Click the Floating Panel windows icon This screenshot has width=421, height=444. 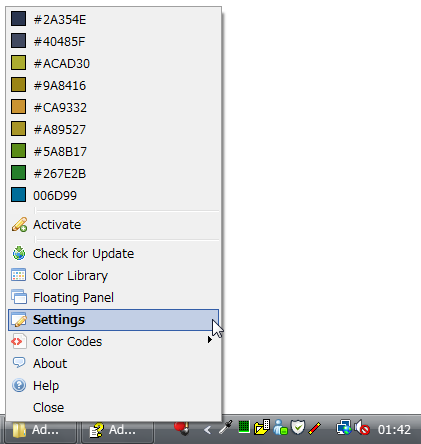pyautogui.click(x=19, y=297)
